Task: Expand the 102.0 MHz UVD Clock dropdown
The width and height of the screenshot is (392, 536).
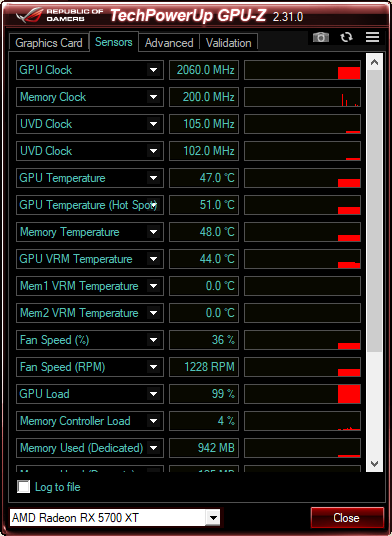Action: [x=153, y=151]
